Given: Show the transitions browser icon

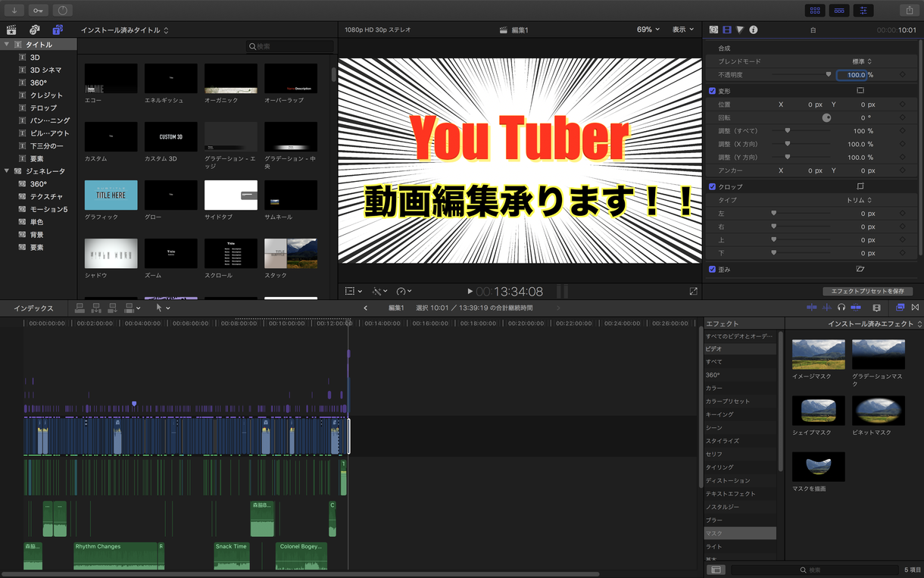Looking at the screenshot, I should click(916, 308).
